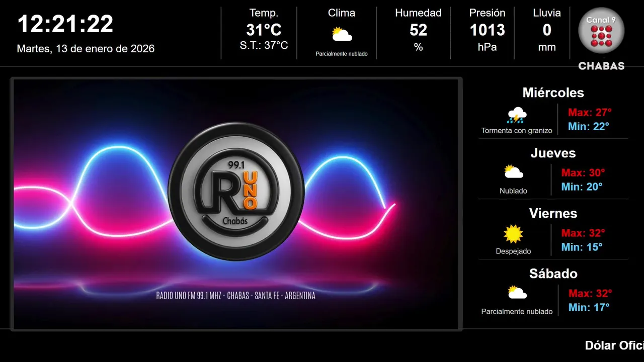Click Miércoles hail storm weather icon

pyautogui.click(x=517, y=115)
